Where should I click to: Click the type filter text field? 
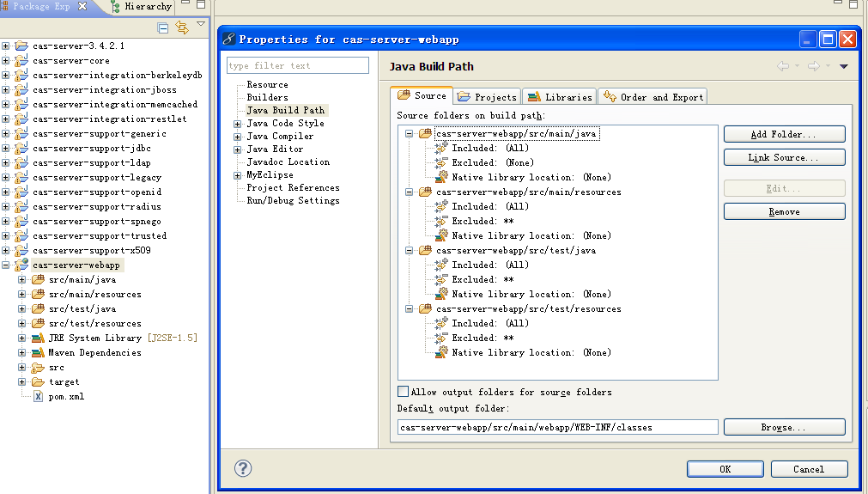click(298, 65)
